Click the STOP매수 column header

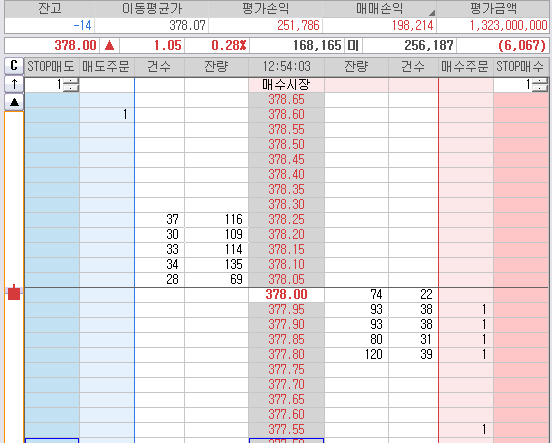click(521, 66)
